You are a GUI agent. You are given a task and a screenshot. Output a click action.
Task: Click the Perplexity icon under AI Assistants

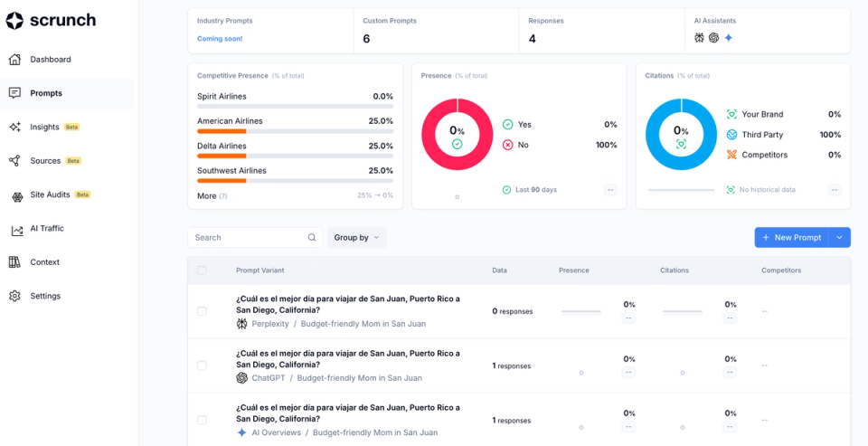700,38
